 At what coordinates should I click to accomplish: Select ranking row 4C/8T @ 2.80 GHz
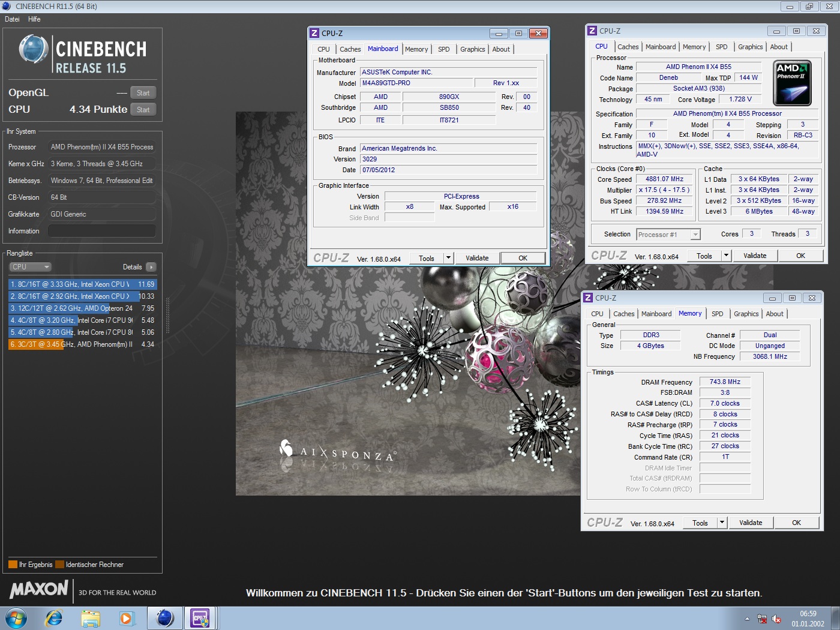82,332
